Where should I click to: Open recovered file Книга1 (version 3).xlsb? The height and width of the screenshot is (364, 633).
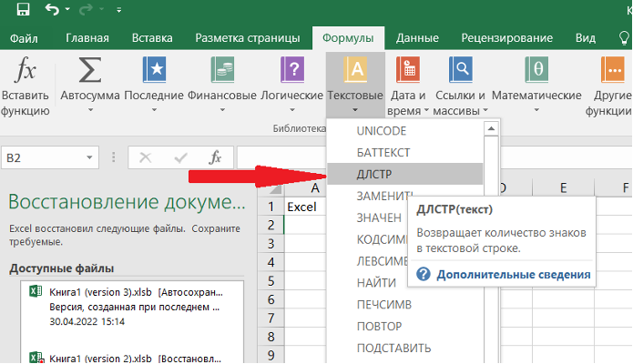coord(132,307)
